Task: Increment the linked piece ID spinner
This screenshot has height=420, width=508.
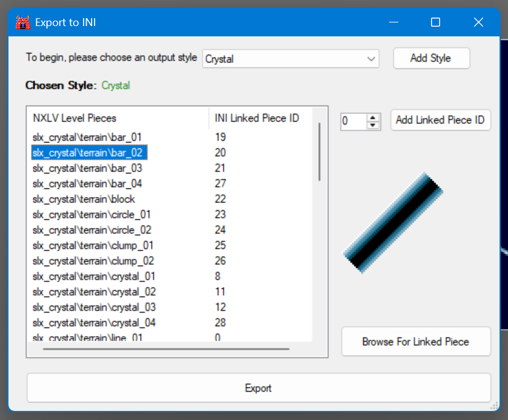Action: coord(374,118)
